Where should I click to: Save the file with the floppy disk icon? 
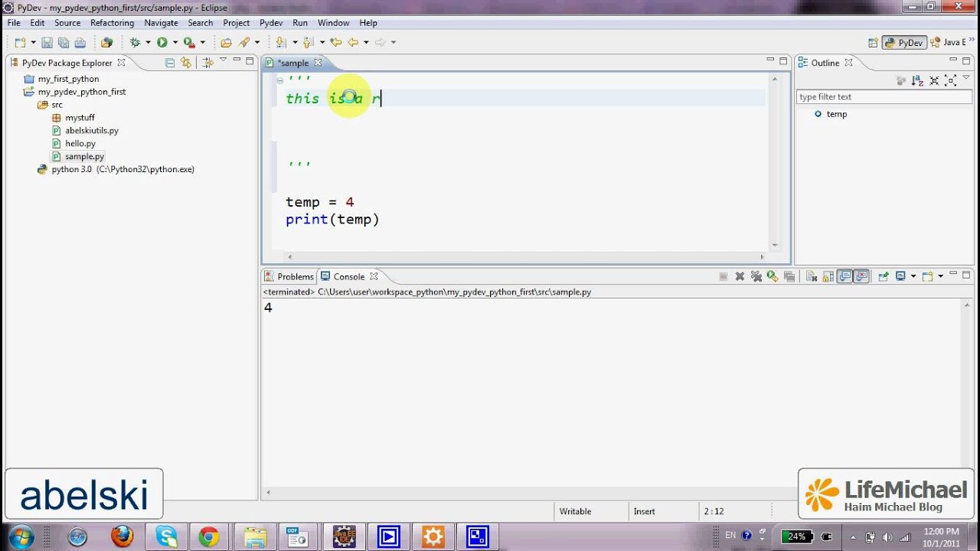(x=47, y=43)
